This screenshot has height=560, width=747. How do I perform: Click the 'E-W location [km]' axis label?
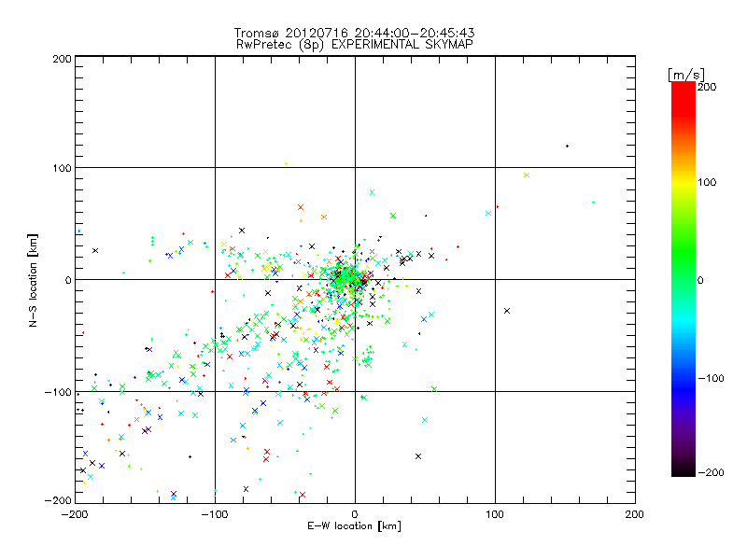tap(354, 526)
